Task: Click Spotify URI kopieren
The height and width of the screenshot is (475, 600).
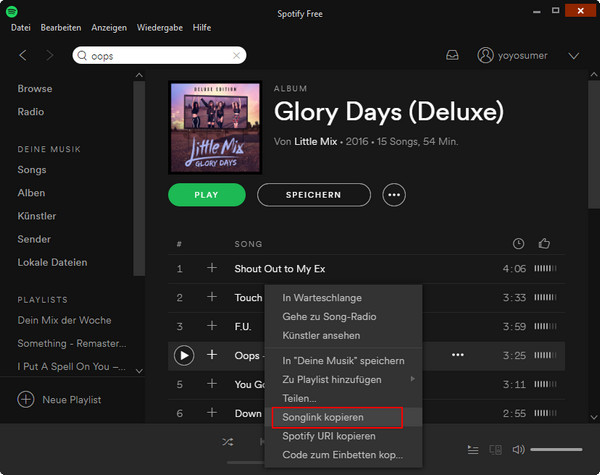Action: tap(343, 436)
